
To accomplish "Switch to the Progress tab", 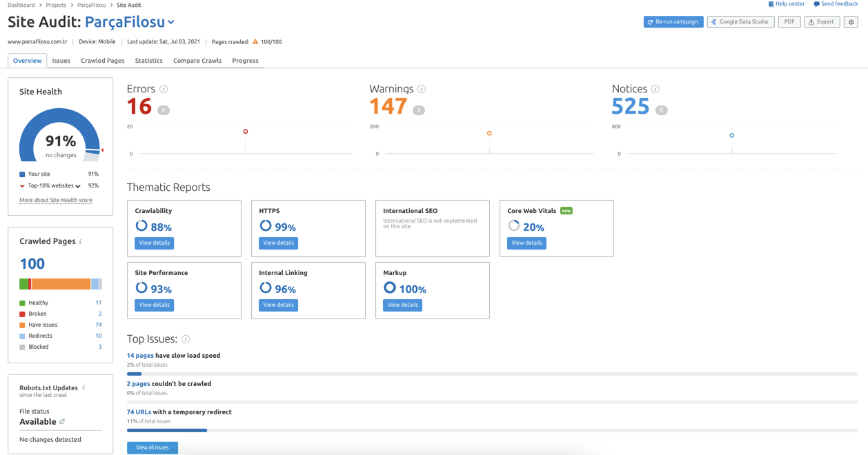I will [246, 61].
